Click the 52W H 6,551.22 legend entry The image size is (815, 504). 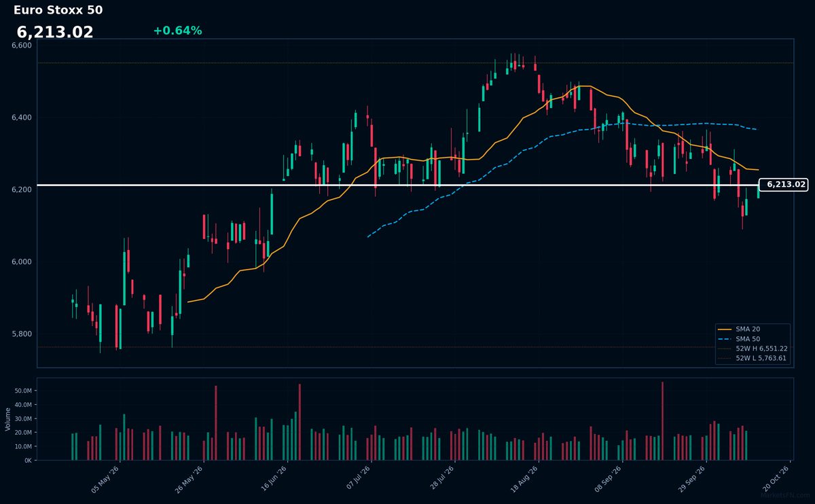pos(753,348)
